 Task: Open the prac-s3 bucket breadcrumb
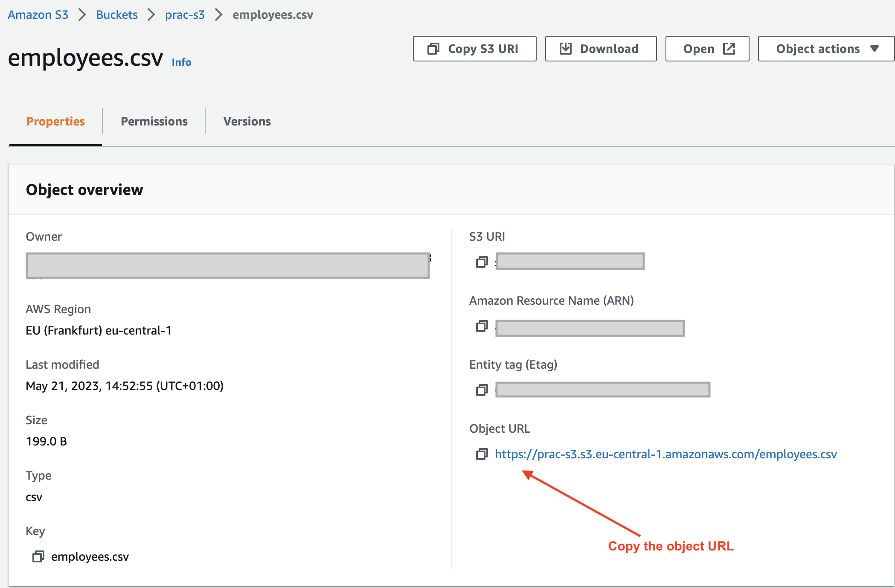185,15
